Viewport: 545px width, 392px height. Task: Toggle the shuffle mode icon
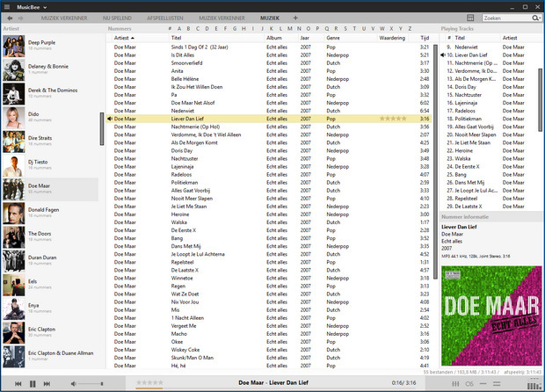tap(497, 384)
